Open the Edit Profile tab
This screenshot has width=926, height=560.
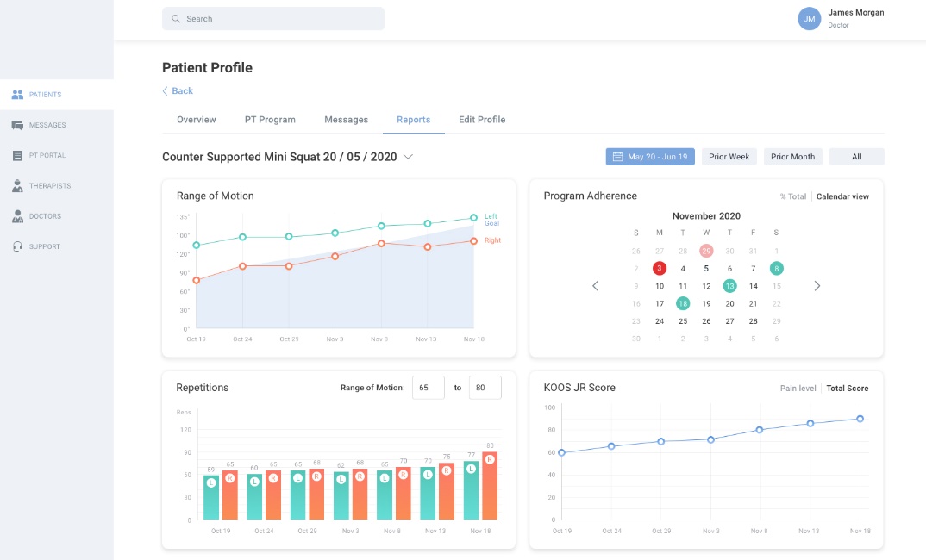pos(482,120)
